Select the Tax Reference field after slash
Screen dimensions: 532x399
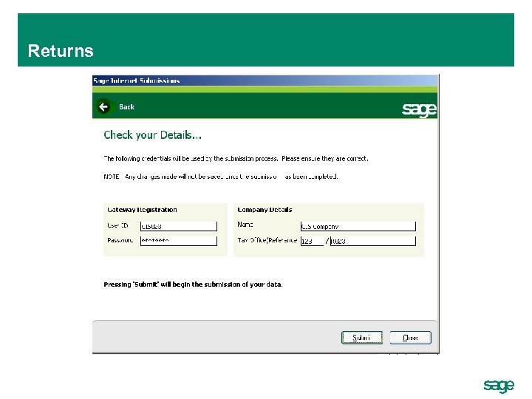pos(373,241)
